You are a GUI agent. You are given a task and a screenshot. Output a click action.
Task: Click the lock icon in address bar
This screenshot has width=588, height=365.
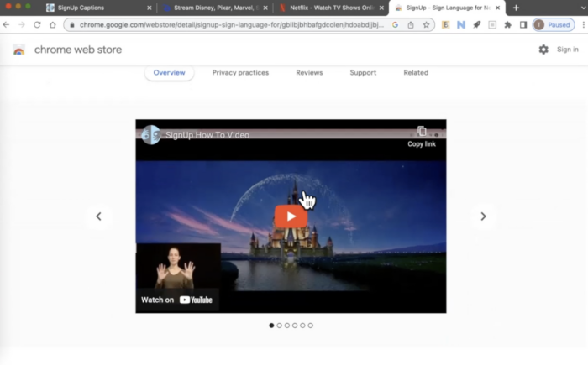tap(72, 25)
